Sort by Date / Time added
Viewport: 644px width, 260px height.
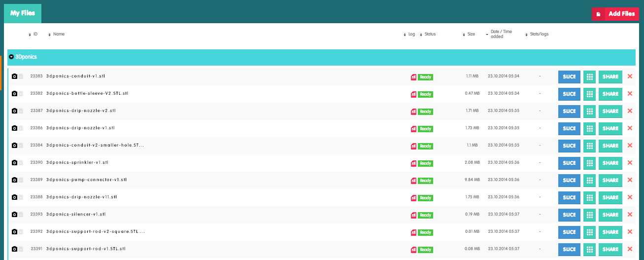(x=499, y=34)
